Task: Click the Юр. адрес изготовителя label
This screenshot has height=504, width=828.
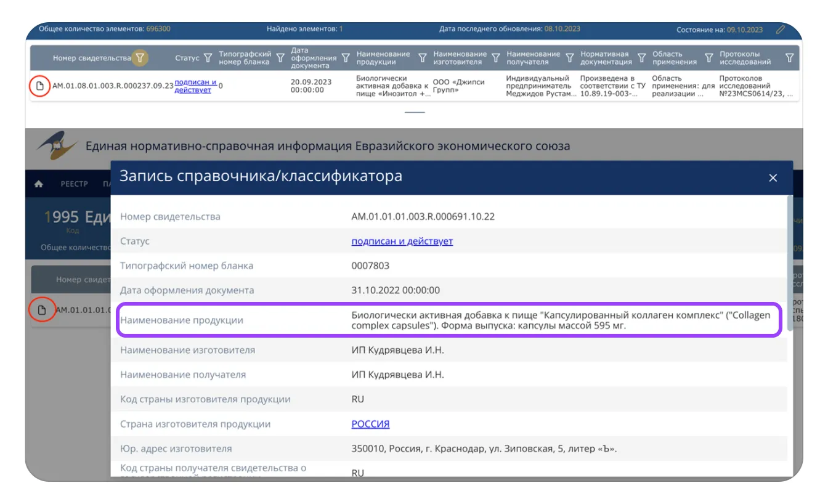Action: 176,449
